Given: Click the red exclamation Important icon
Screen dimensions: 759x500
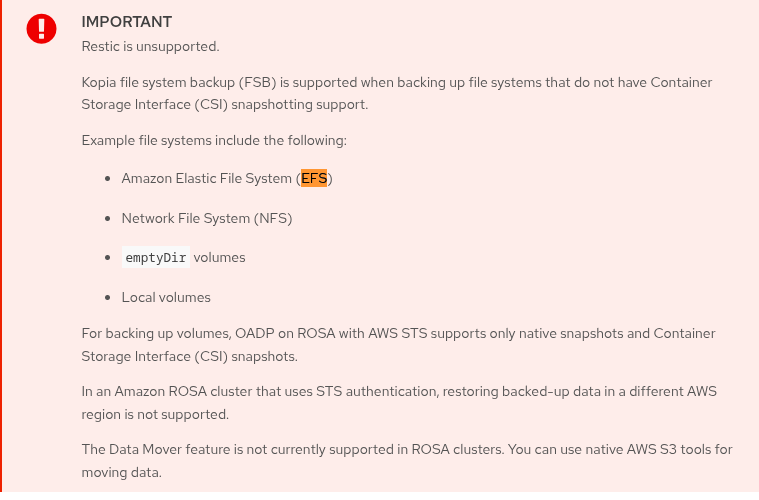Looking at the screenshot, I should (42, 29).
